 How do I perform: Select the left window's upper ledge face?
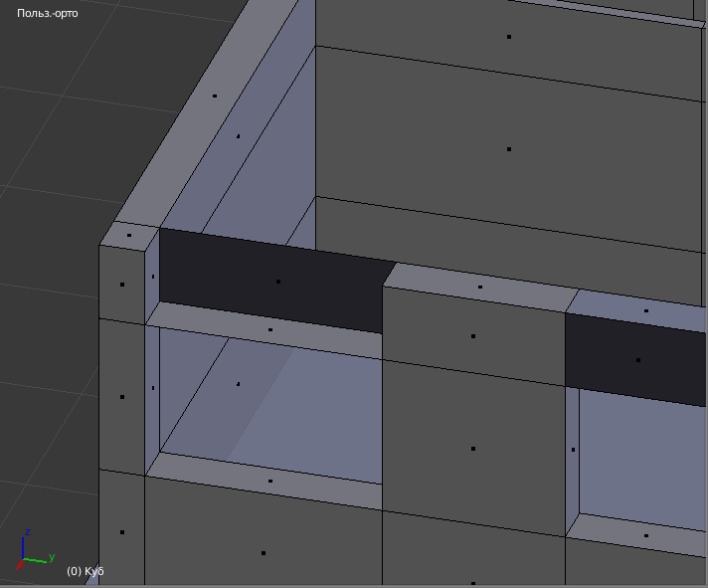pos(270,329)
